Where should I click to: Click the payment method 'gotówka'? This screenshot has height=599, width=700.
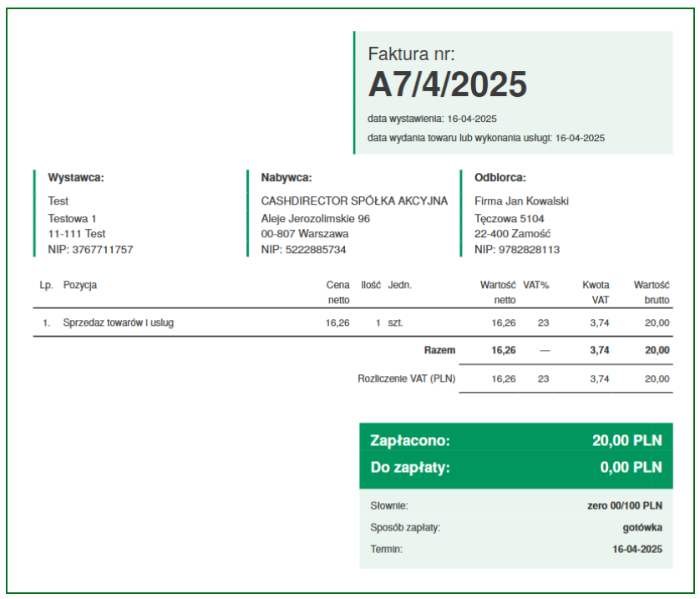642,528
